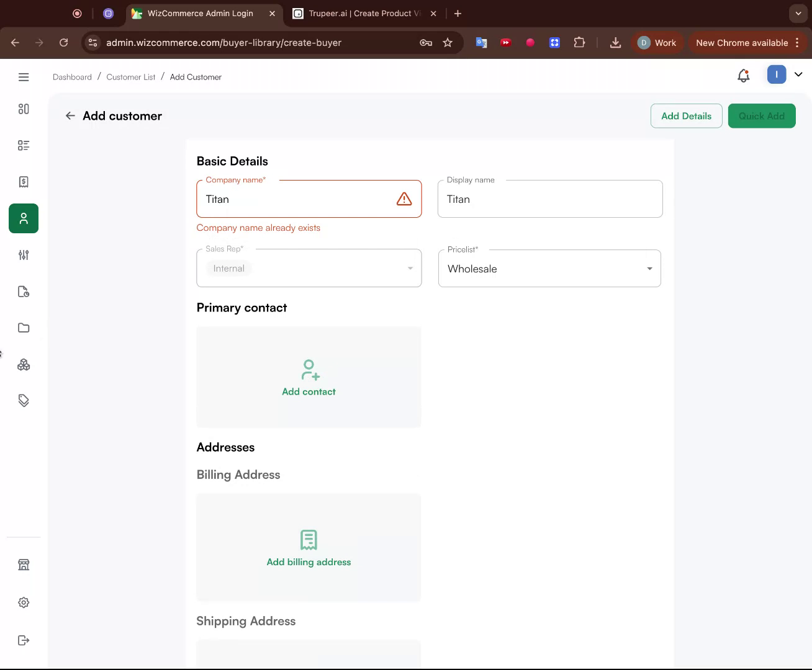Open the Work profile button

click(657, 43)
